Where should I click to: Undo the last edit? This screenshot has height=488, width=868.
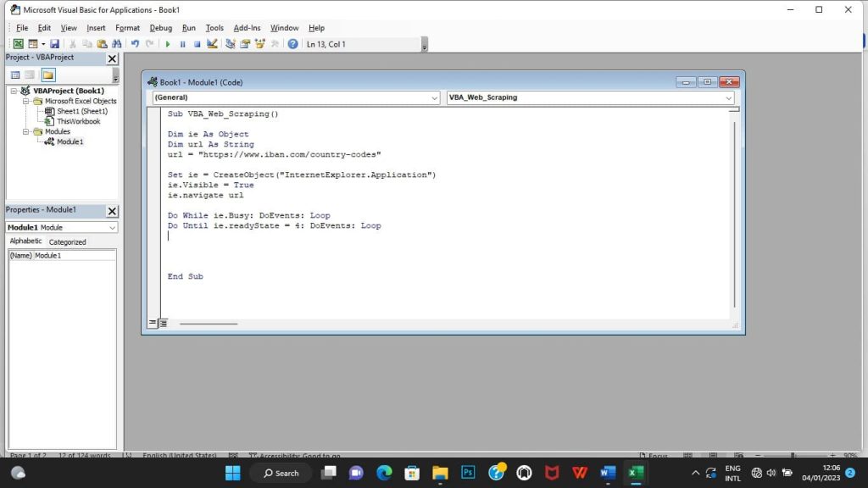click(135, 44)
